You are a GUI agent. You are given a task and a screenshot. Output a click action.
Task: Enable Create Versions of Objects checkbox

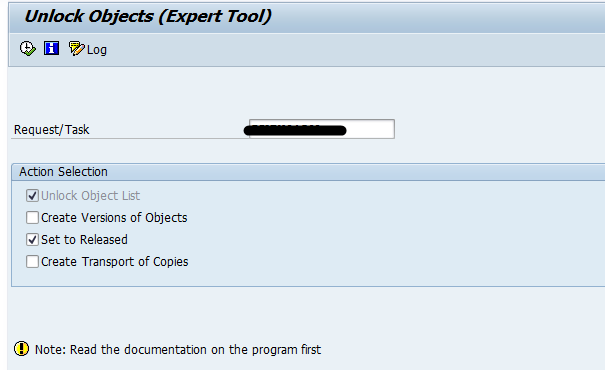click(x=32, y=218)
